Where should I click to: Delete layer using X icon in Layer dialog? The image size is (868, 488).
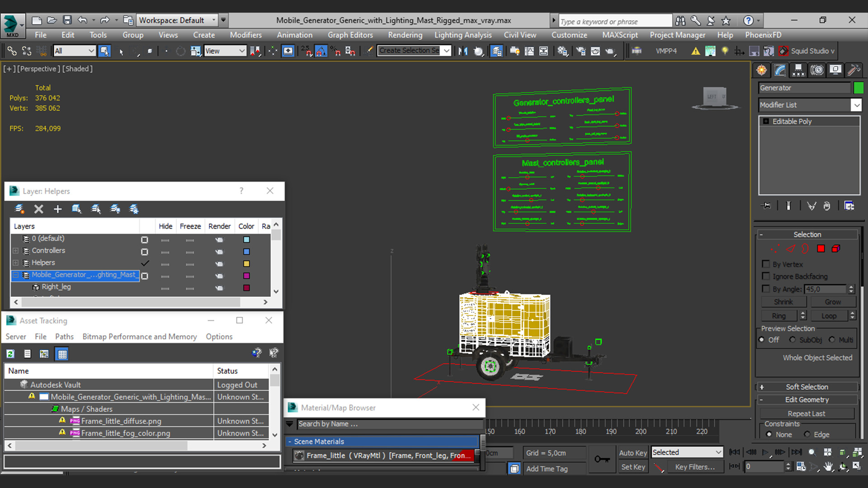39,209
